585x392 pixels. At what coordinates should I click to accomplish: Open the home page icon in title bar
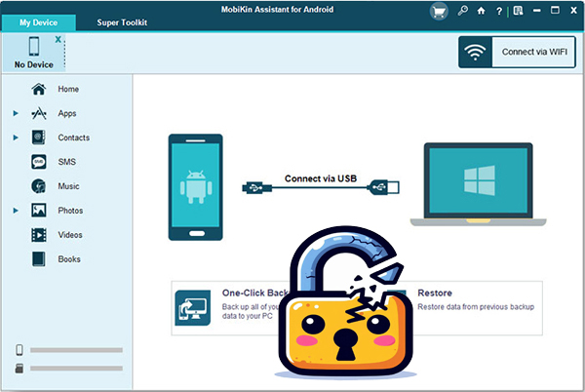coord(482,11)
